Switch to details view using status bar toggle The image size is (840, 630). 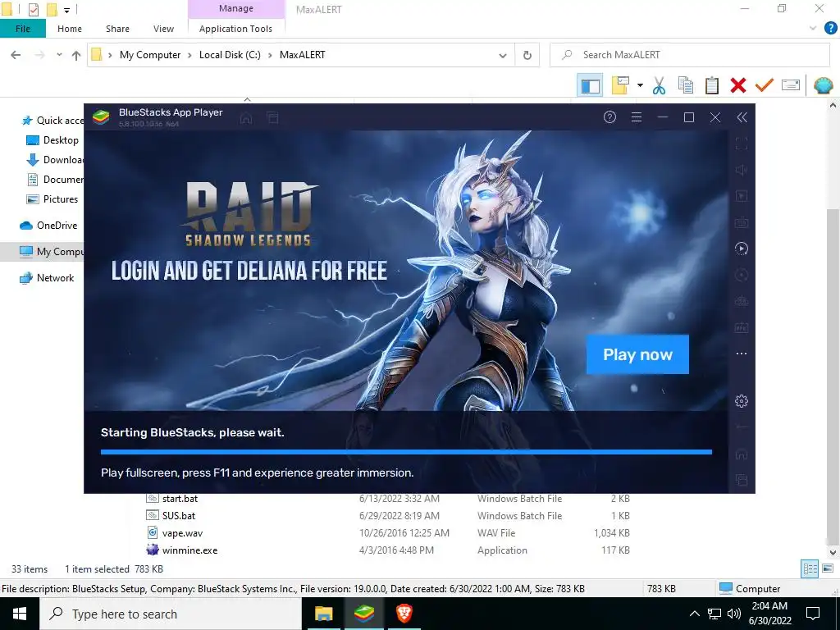(810, 568)
